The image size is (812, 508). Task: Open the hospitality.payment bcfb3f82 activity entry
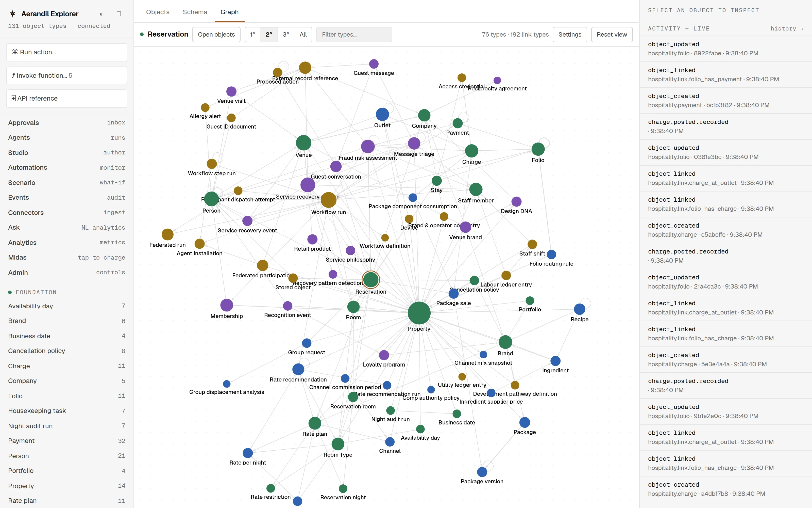pyautogui.click(x=725, y=101)
